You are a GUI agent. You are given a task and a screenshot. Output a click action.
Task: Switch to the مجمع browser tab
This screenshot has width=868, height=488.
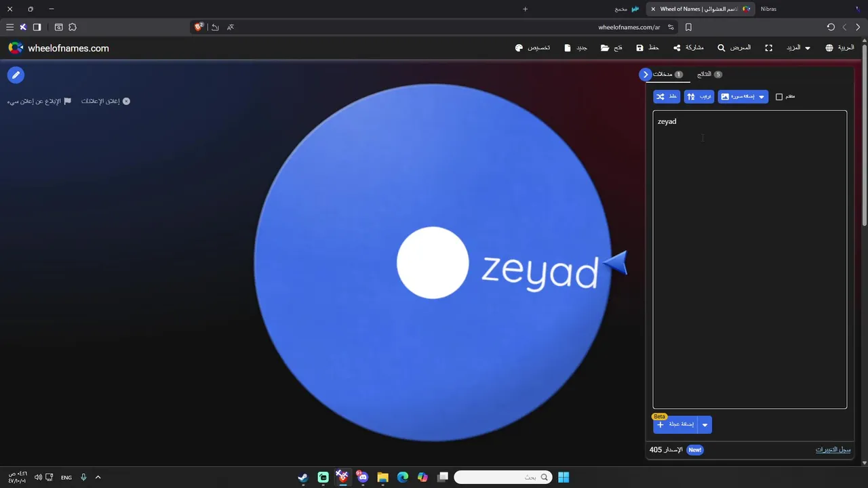pyautogui.click(x=627, y=9)
